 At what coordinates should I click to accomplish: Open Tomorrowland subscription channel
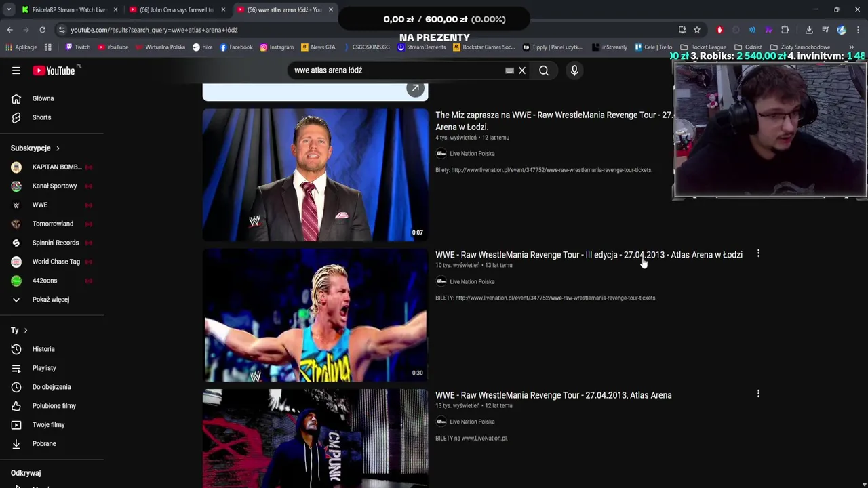(x=52, y=224)
